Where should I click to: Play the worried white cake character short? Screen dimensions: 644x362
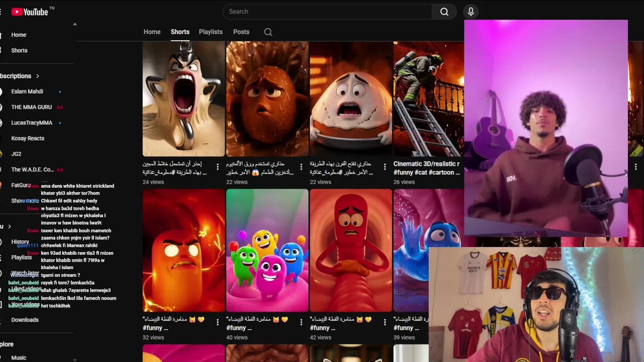click(351, 99)
